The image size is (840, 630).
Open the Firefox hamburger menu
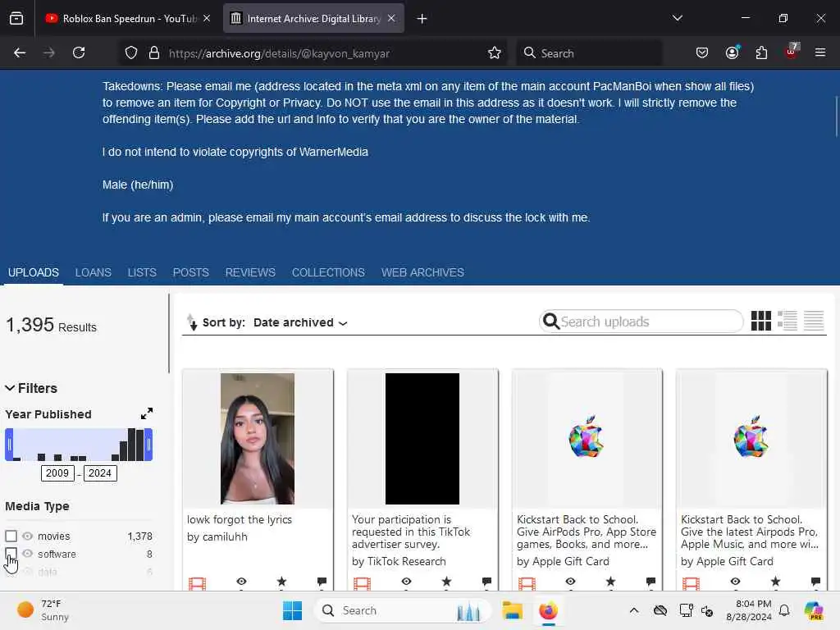820,52
